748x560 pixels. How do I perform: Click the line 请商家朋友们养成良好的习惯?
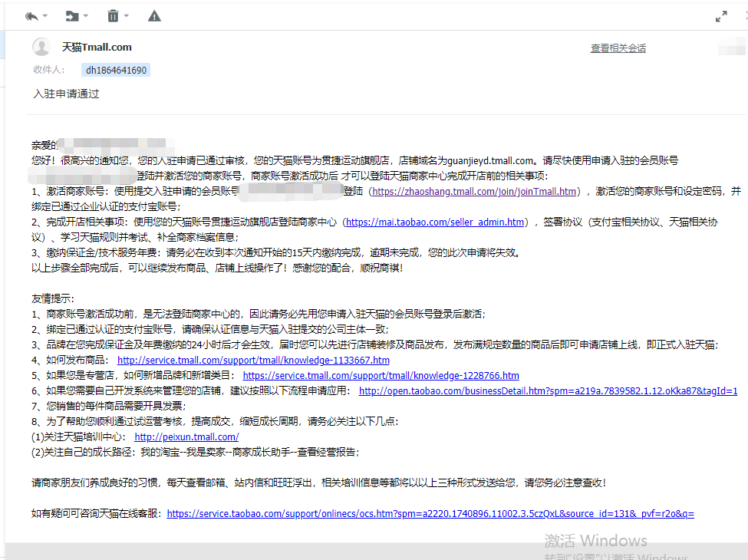coord(318,483)
